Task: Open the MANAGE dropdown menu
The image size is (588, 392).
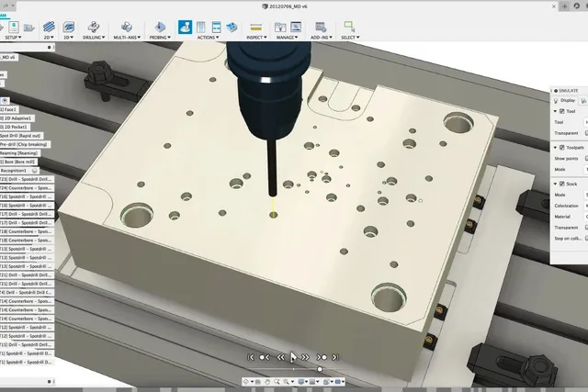Action: point(287,38)
